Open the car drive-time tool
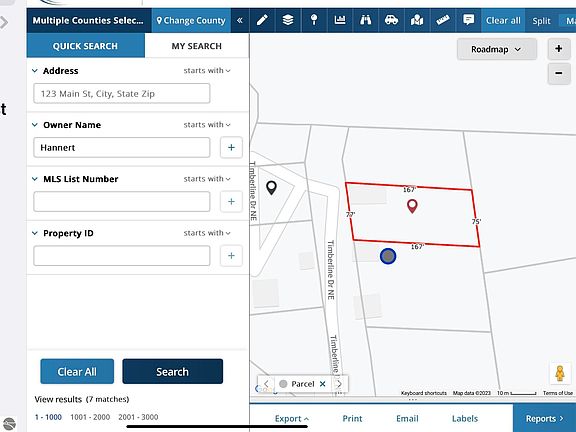The width and height of the screenshot is (576, 432). pyautogui.click(x=391, y=20)
